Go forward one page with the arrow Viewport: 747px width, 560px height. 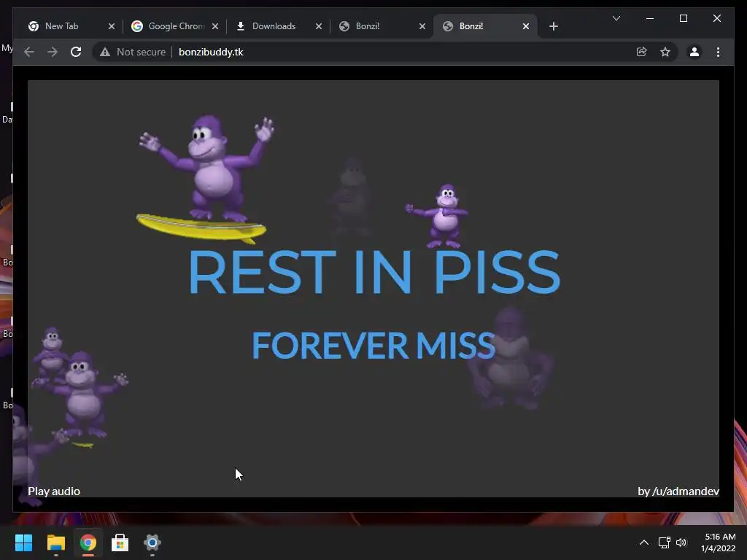coord(53,52)
